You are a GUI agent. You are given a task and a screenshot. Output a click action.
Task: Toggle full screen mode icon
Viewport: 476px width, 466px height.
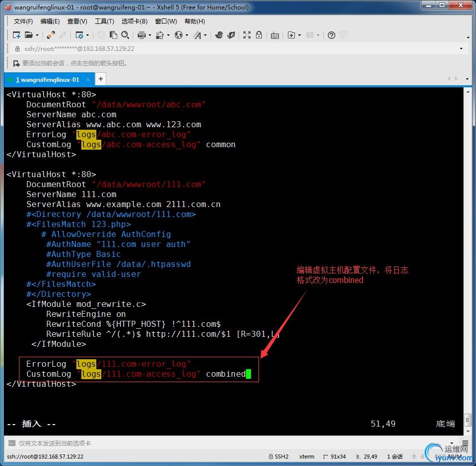click(x=247, y=35)
